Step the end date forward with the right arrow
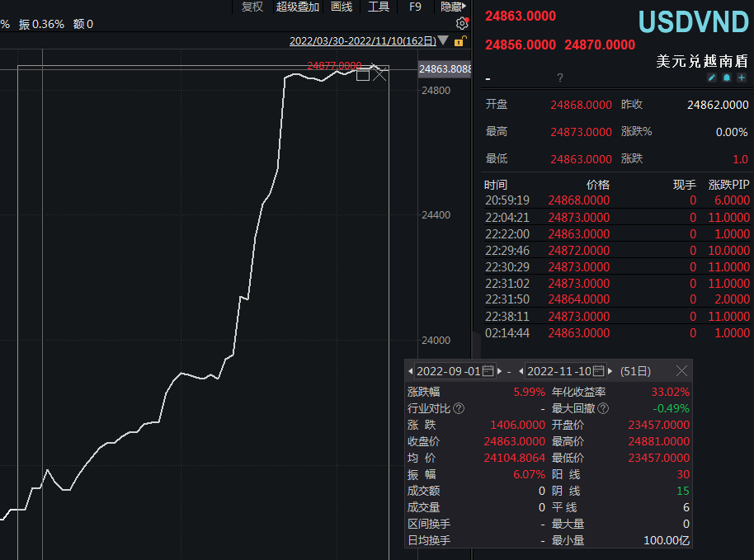The width and height of the screenshot is (754, 560). pos(610,371)
